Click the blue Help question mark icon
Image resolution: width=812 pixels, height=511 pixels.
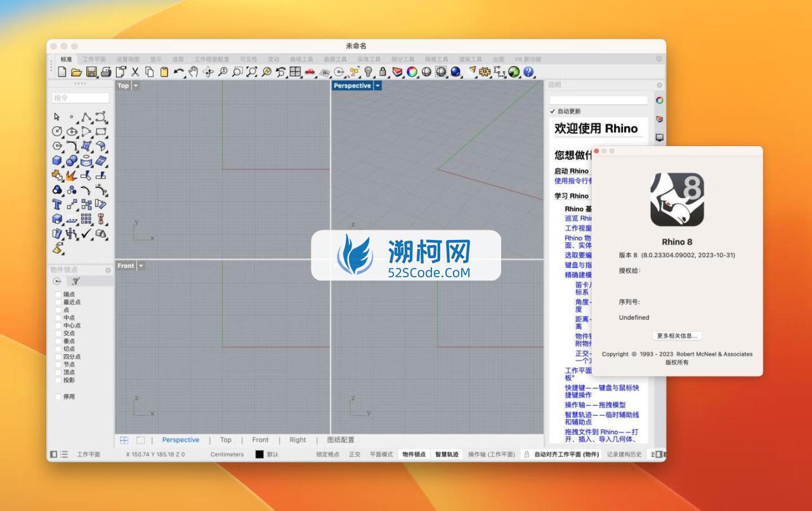pos(528,72)
